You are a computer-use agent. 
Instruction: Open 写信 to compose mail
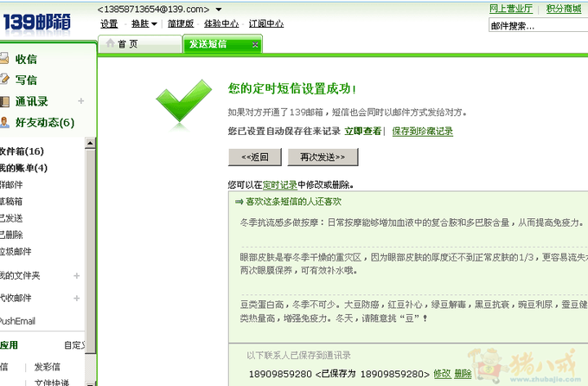(x=26, y=80)
